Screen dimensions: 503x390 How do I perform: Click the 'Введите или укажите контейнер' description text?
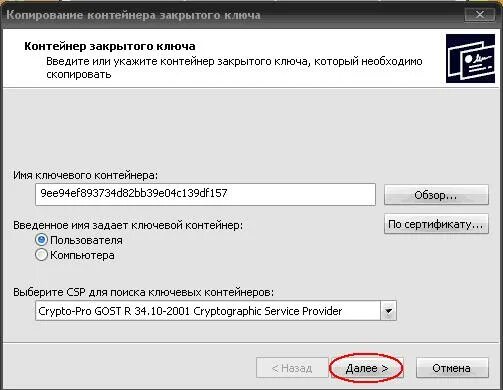click(234, 68)
